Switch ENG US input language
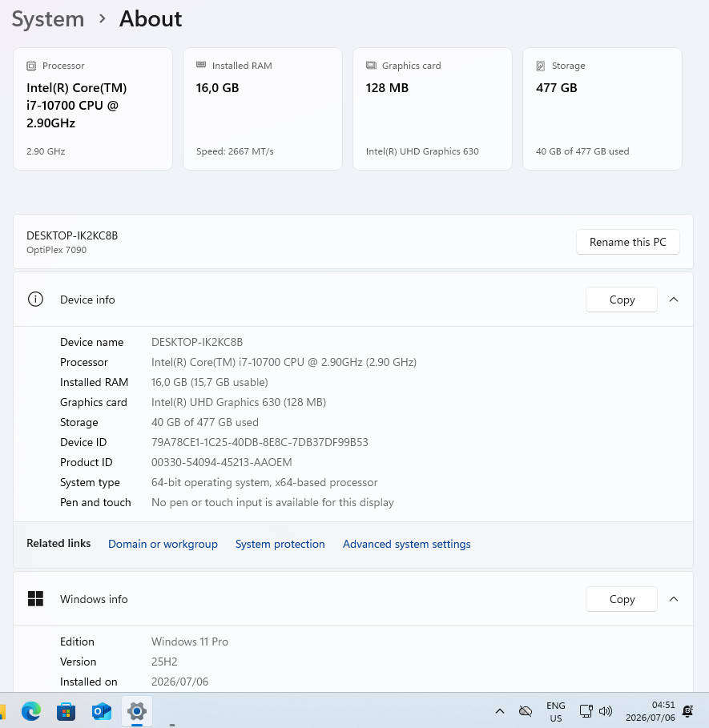The width and height of the screenshot is (709, 728). coord(556,711)
